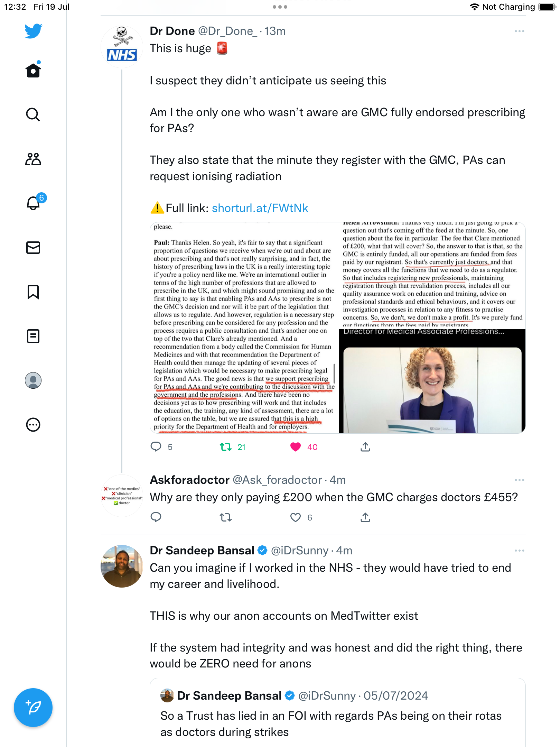Tap the compose tweet button

coord(33,708)
